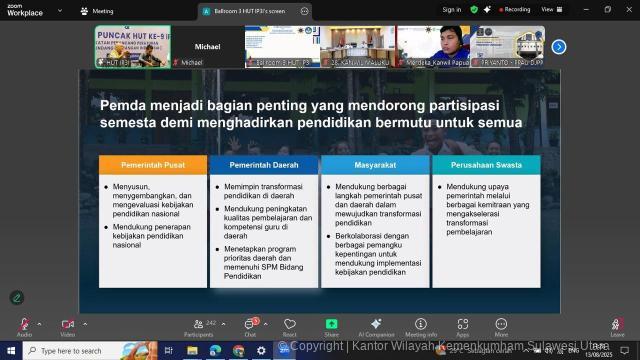Viewport: 640px width, 360px height.
Task: Open the Meeting info icon
Action: point(421,324)
